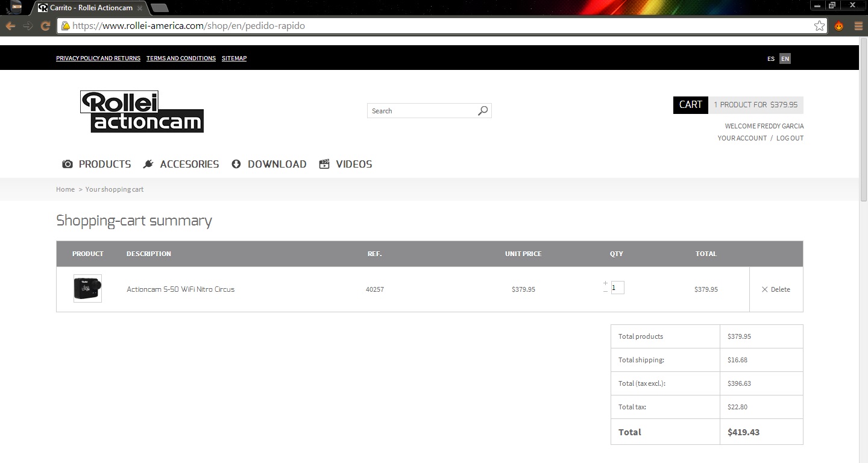This screenshot has width=868, height=463.
Task: Go to Home breadcrumb
Action: tap(65, 189)
